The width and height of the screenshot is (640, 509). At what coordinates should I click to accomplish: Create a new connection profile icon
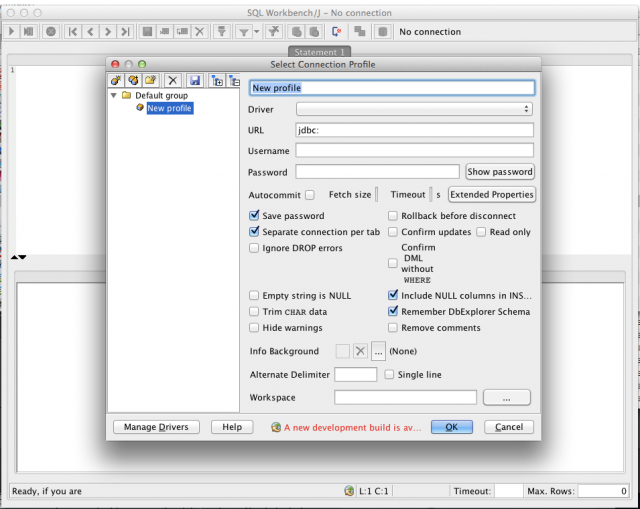tap(116, 80)
